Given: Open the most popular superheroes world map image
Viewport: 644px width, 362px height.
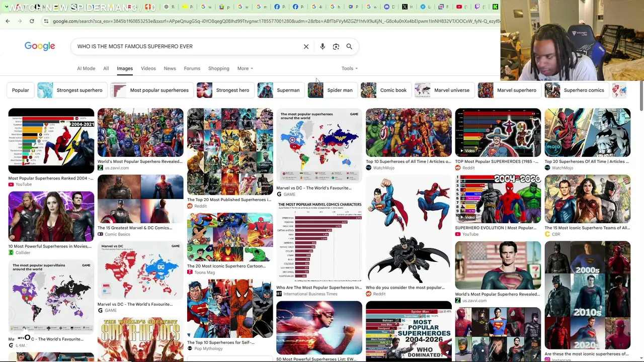Looking at the screenshot, I should point(319,146).
